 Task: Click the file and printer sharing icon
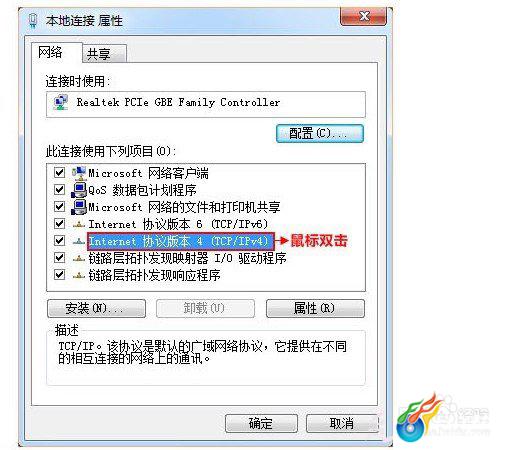tap(79, 207)
